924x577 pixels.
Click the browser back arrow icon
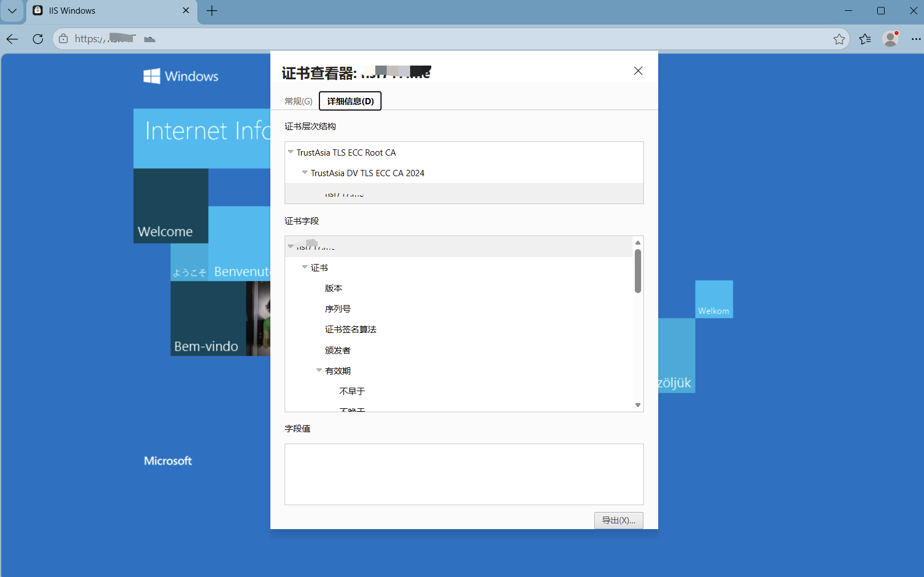[13, 39]
